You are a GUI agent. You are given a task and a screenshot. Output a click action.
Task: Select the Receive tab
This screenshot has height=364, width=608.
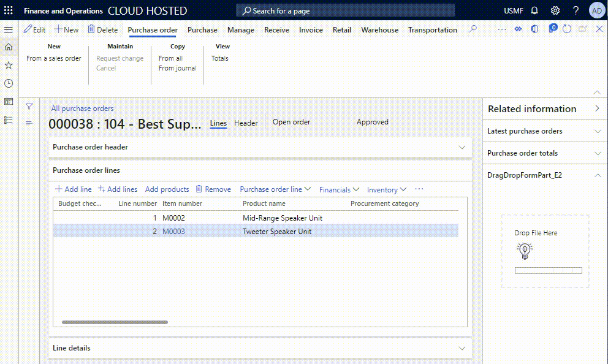point(276,30)
